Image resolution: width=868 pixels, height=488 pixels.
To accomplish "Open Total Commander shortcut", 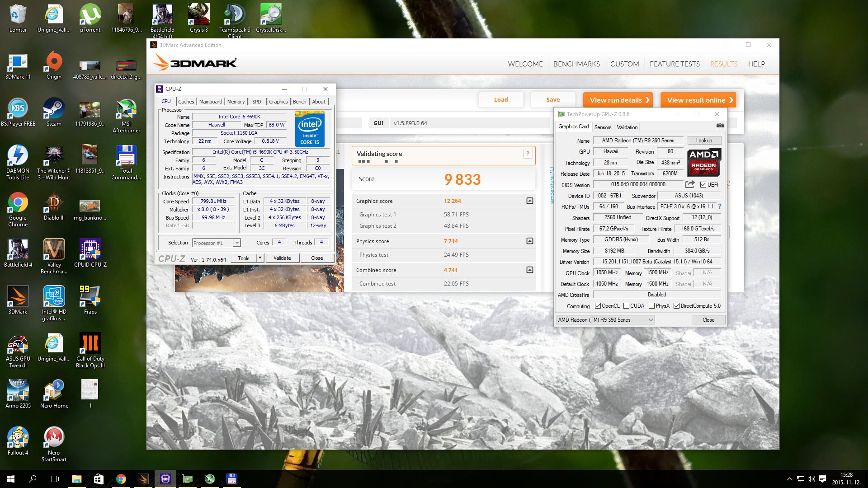I will 126,163.
